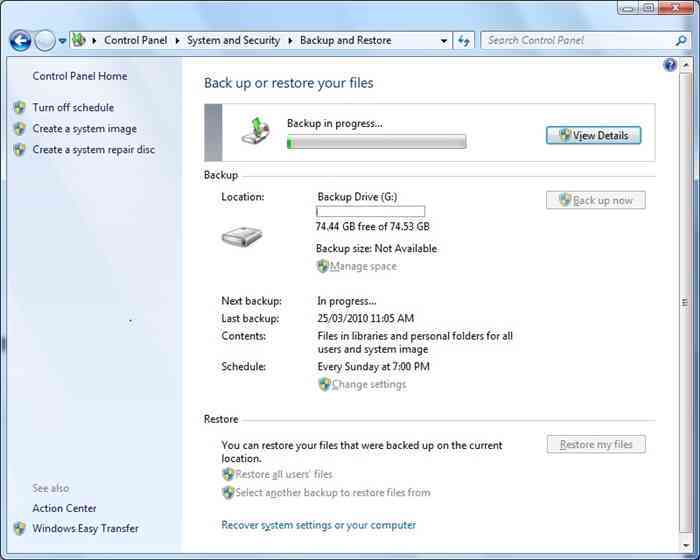Open Create a system image
This screenshot has height=560, width=700.
[84, 129]
